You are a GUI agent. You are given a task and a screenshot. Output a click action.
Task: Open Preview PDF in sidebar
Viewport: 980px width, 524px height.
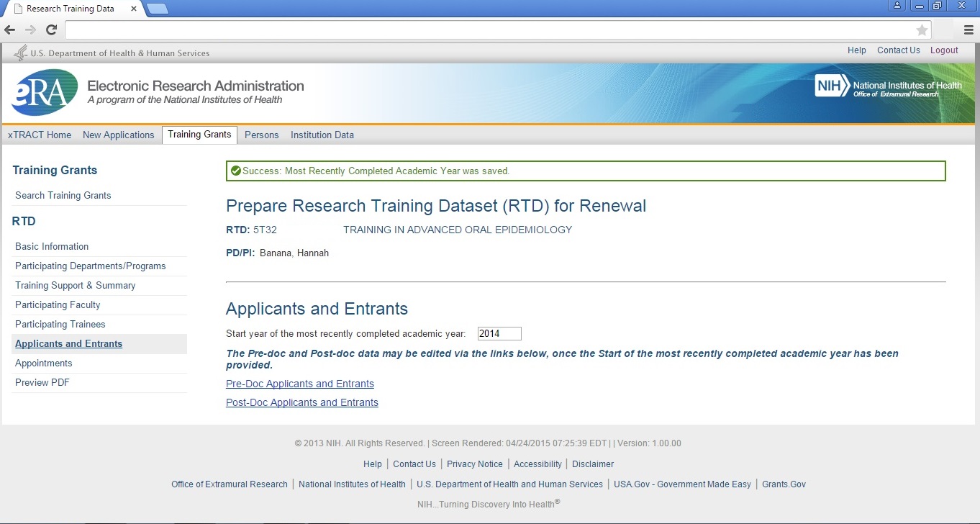pos(42,382)
